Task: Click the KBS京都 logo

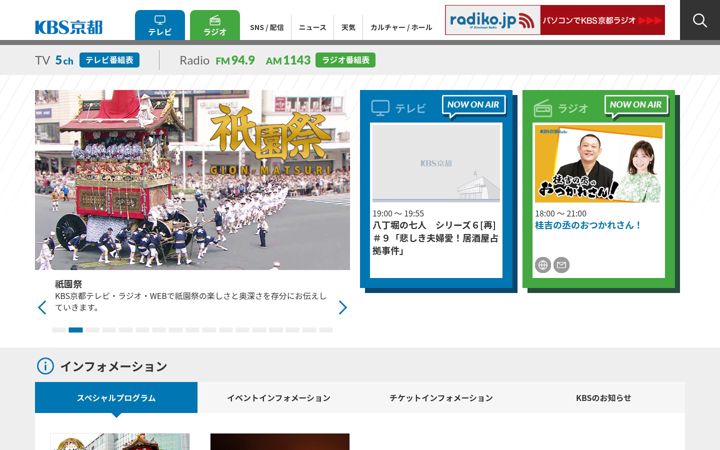Action: [x=69, y=27]
